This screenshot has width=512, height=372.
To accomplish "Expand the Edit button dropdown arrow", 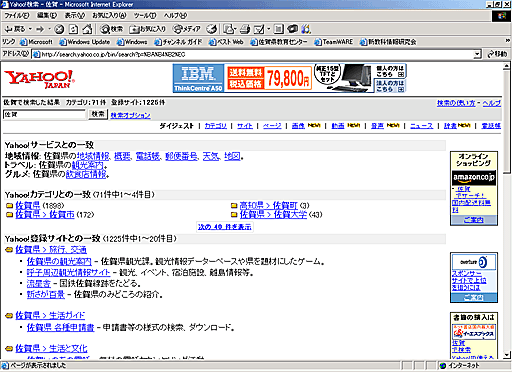I will [x=268, y=29].
